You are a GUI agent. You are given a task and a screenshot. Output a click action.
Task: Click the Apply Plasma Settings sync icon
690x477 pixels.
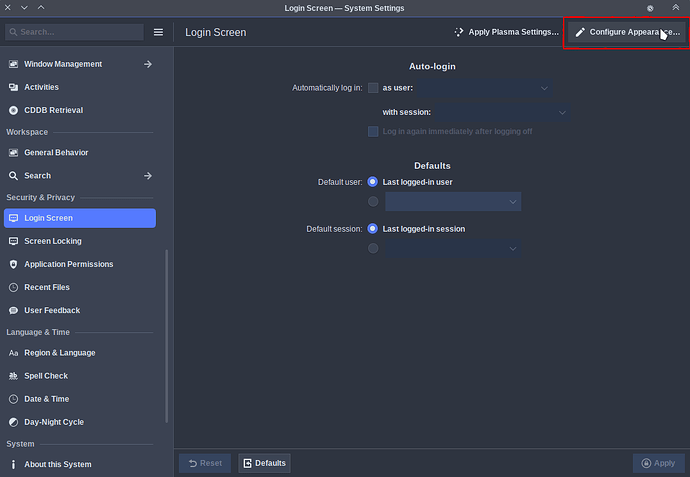click(x=459, y=32)
